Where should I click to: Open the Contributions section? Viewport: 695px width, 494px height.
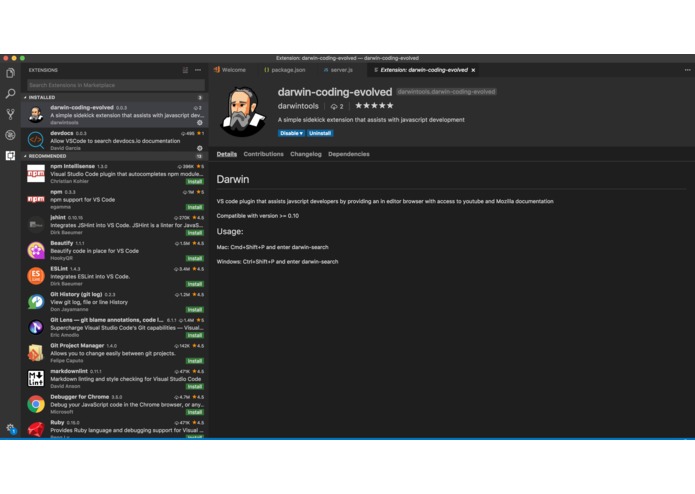point(263,154)
